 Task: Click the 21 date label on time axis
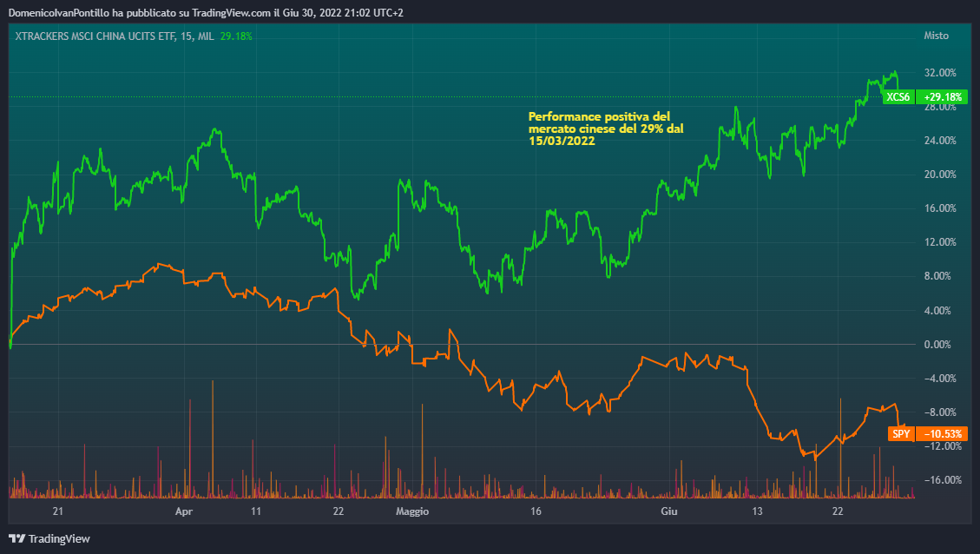coord(58,511)
